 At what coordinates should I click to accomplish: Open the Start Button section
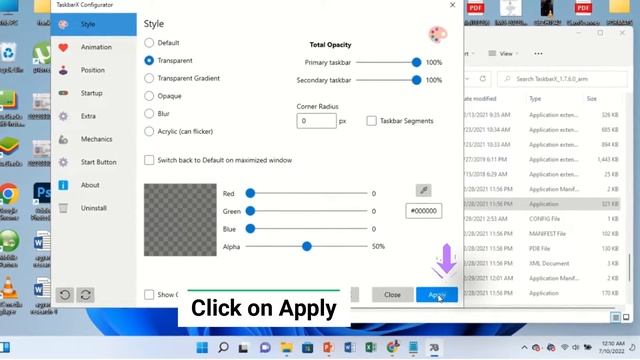point(93,162)
